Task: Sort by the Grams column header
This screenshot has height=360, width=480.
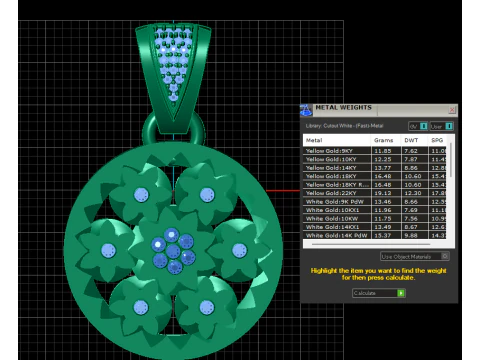Action: pos(386,140)
